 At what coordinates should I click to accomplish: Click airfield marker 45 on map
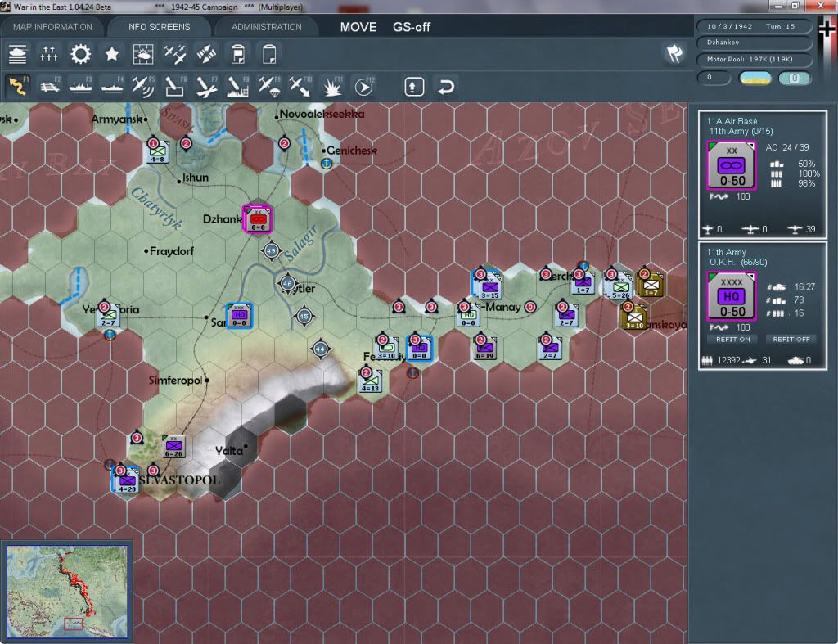(x=304, y=317)
